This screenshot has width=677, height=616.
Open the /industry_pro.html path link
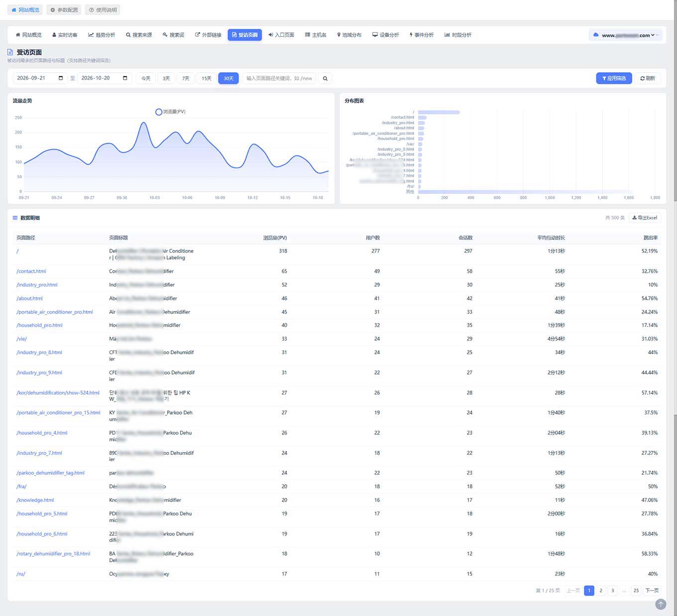37,285
